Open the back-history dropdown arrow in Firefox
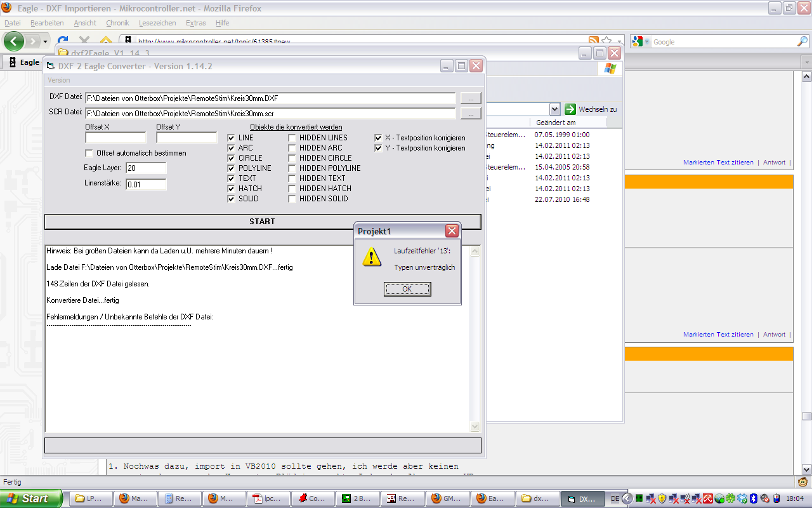 [x=45, y=42]
